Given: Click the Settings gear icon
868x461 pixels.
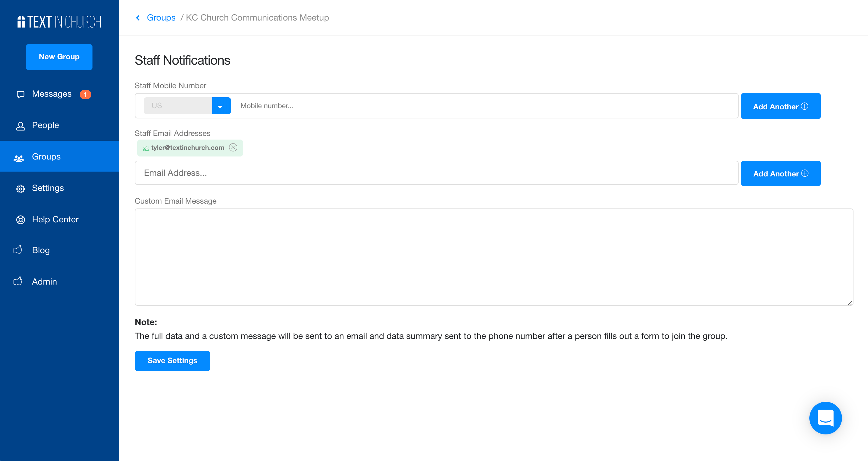Looking at the screenshot, I should point(21,189).
